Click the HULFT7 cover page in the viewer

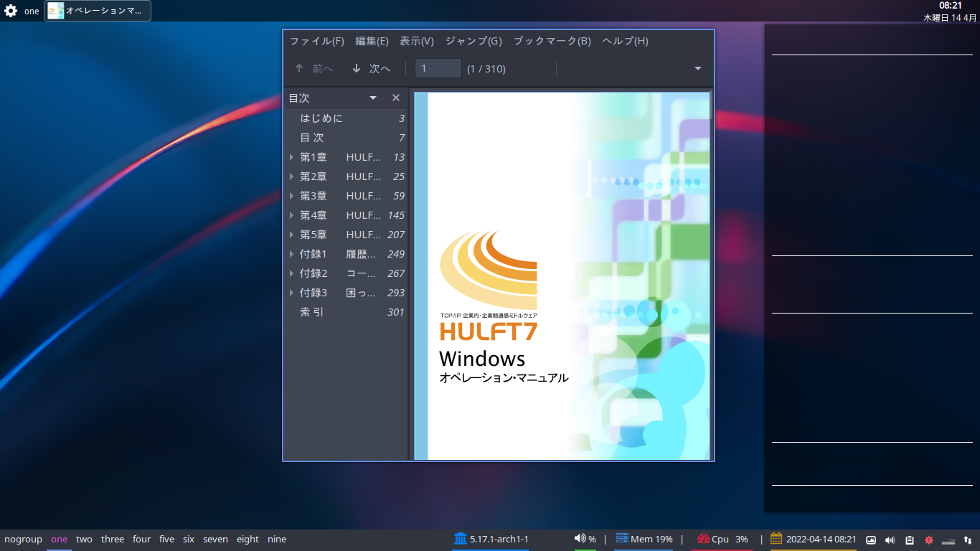click(x=562, y=276)
